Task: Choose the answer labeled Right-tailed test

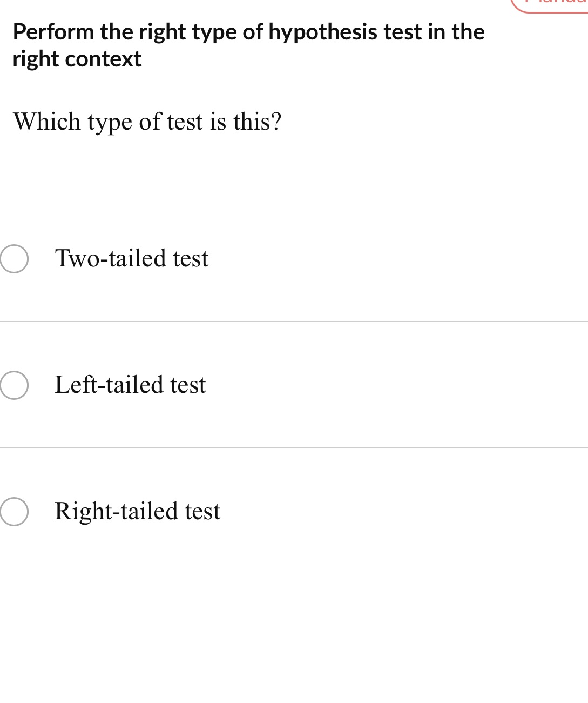Action: click(x=137, y=511)
